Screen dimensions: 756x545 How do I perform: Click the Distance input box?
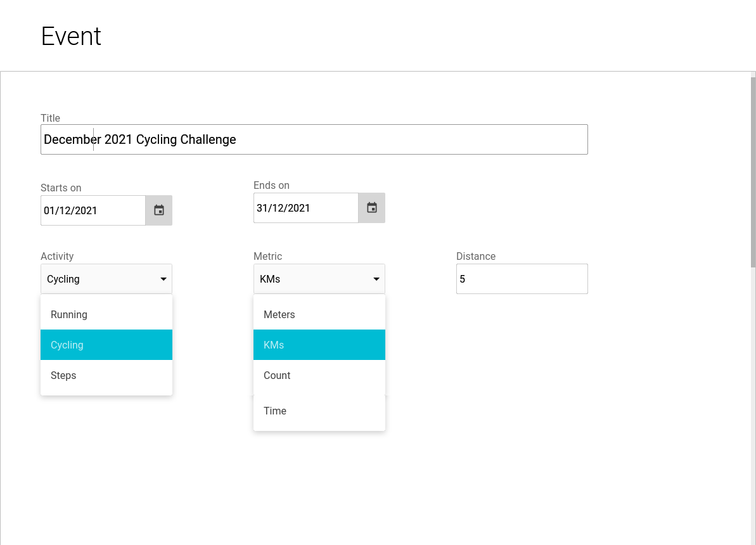click(x=522, y=279)
